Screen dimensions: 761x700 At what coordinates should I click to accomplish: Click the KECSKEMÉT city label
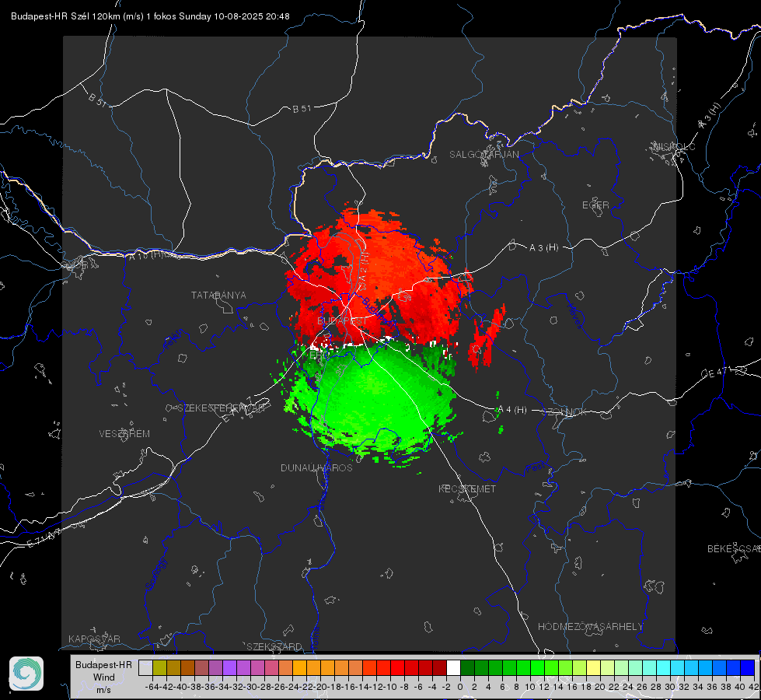click(x=467, y=489)
